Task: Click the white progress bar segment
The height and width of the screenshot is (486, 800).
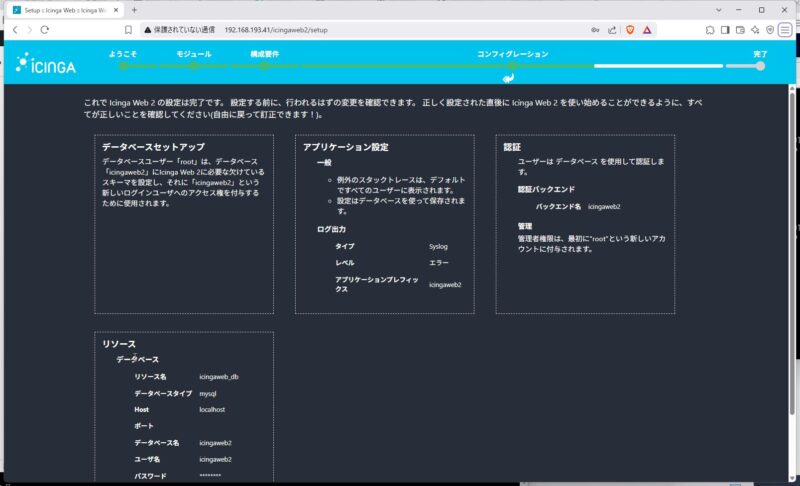Action: click(x=658, y=66)
